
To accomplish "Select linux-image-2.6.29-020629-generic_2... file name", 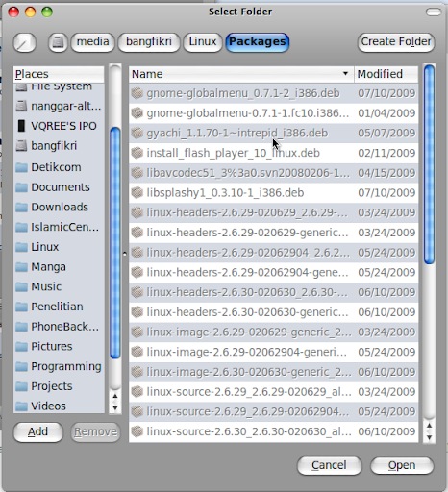I will coord(249,332).
